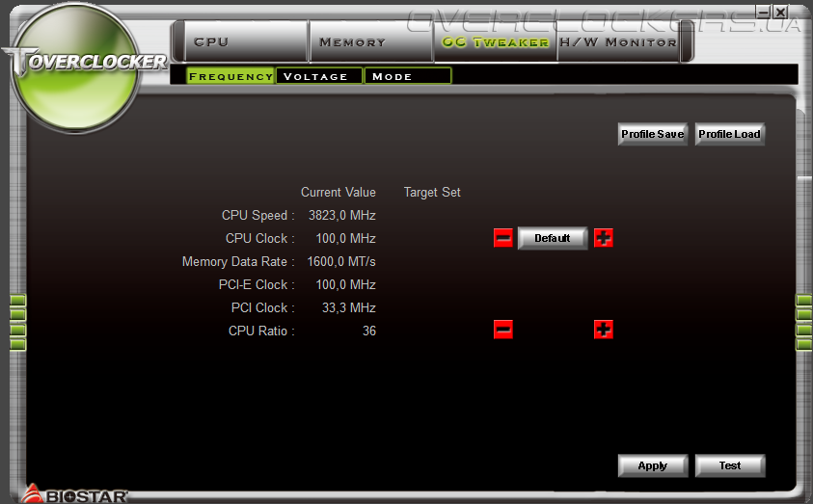
Task: Click the Biostar logo
Action: (74, 494)
